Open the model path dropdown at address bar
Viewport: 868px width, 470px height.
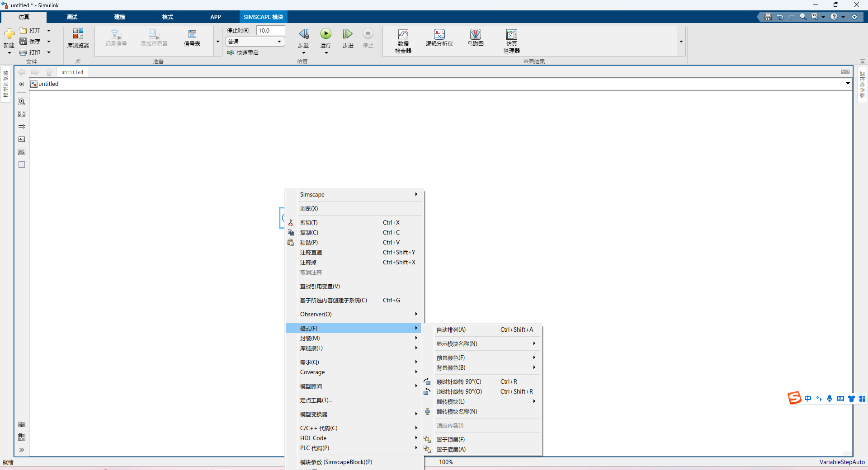848,83
